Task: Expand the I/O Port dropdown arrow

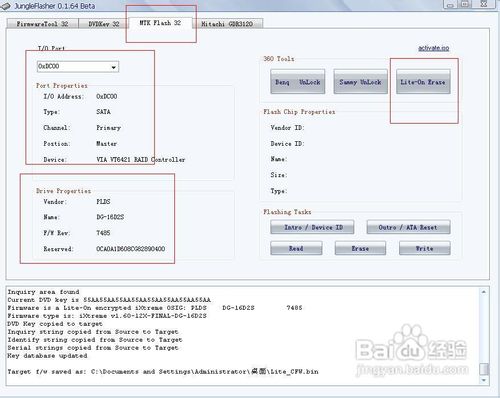Action: pos(114,67)
